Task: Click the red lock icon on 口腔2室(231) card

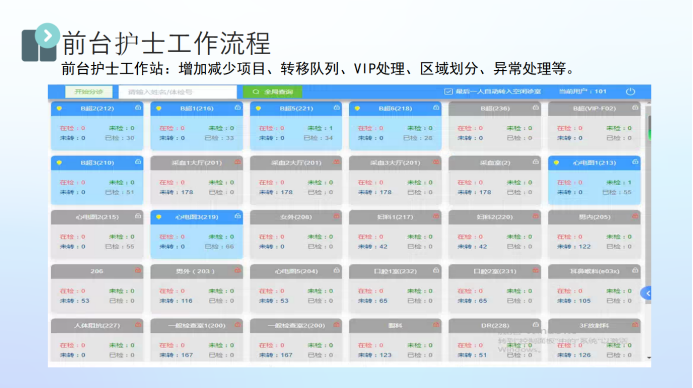Action: coord(536,270)
